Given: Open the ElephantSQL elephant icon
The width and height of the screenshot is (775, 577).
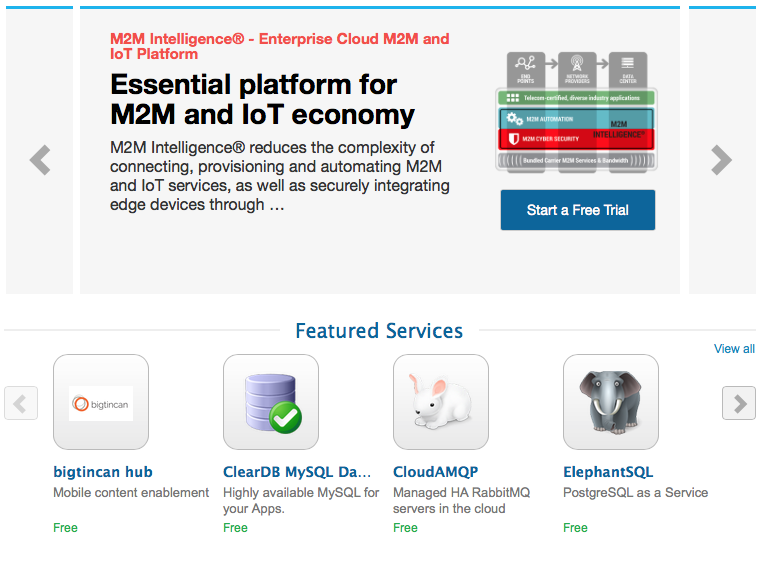Looking at the screenshot, I should 611,402.
